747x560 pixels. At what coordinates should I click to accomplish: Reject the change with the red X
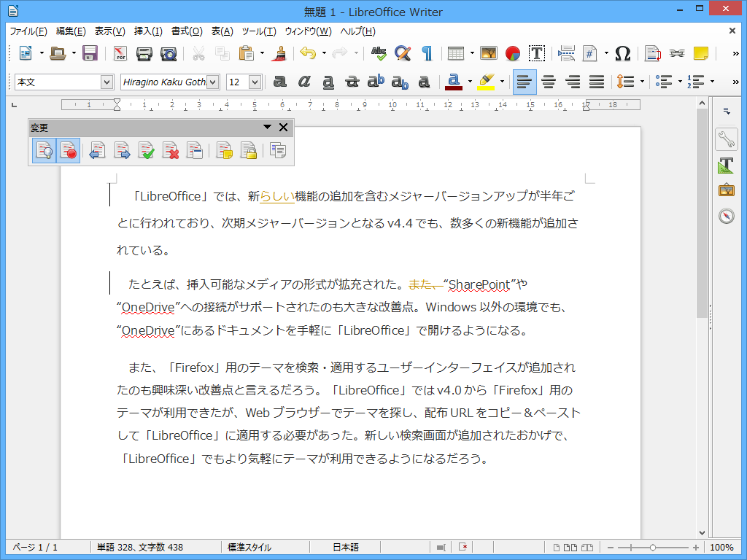(x=171, y=150)
